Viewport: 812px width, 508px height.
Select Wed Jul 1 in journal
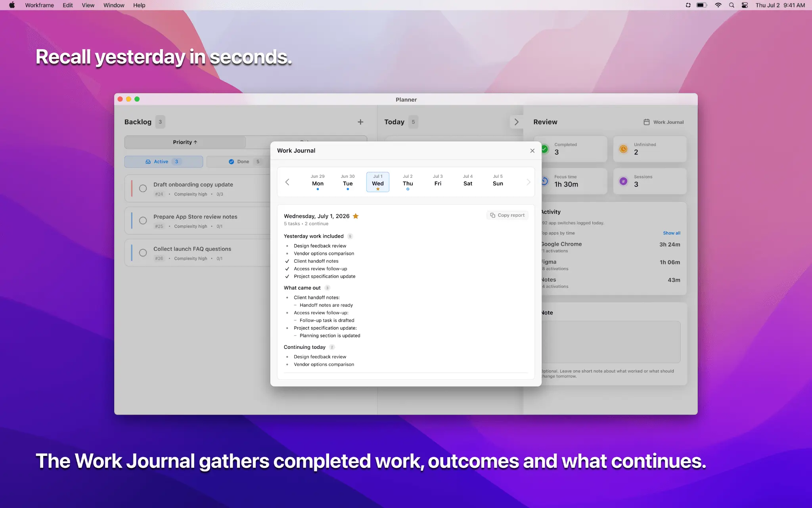point(378,182)
